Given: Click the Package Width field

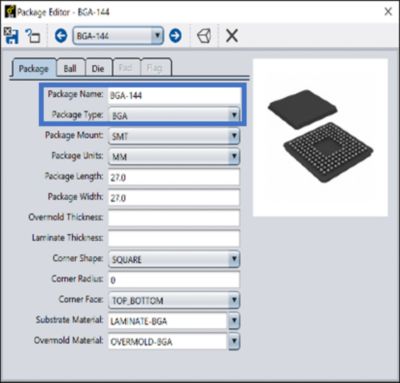Looking at the screenshot, I should coord(174,198).
